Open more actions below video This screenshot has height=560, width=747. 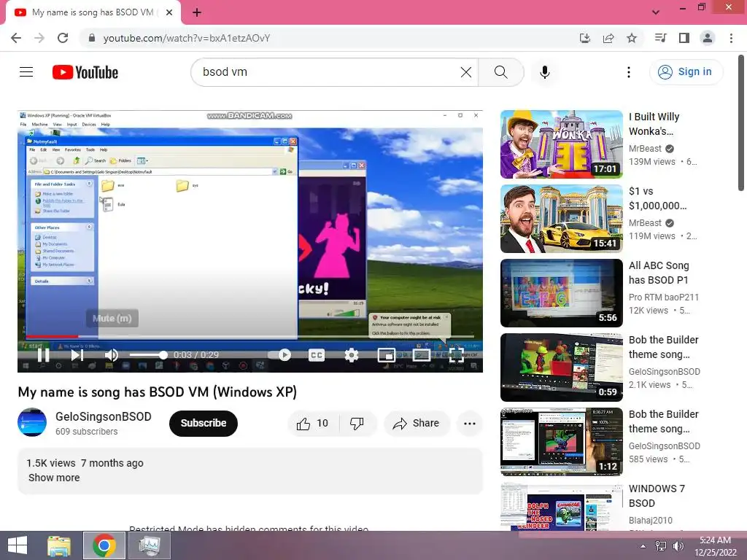(x=469, y=424)
